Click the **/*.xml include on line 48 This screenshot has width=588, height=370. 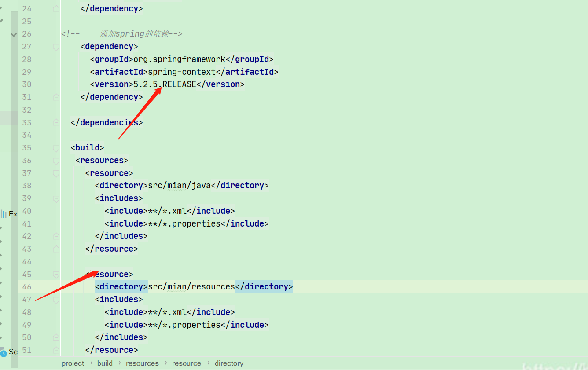(167, 312)
